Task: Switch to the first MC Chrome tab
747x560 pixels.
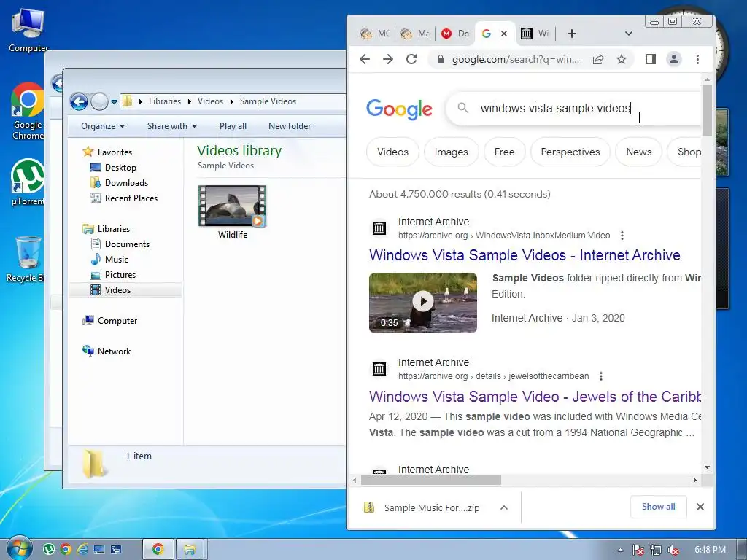Action: coord(374,34)
